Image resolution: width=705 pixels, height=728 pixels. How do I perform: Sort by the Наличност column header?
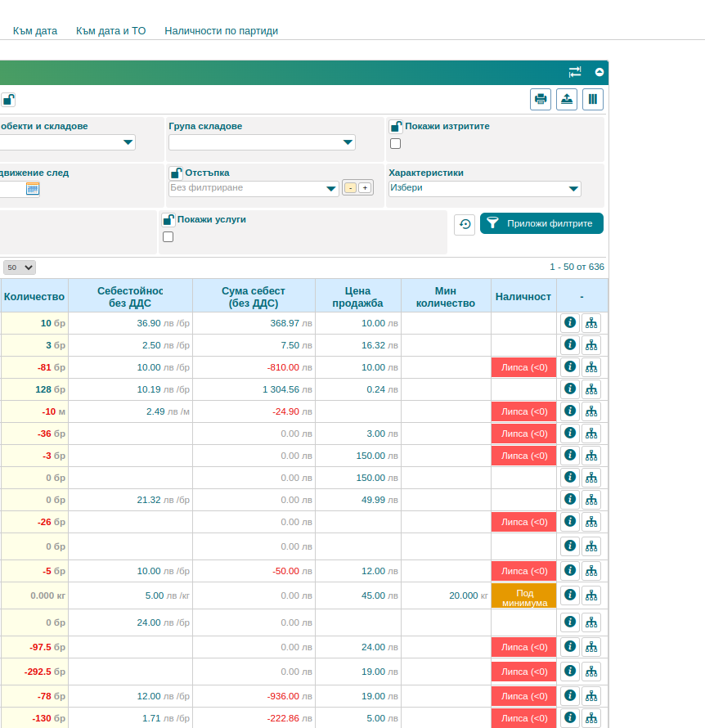[523, 297]
